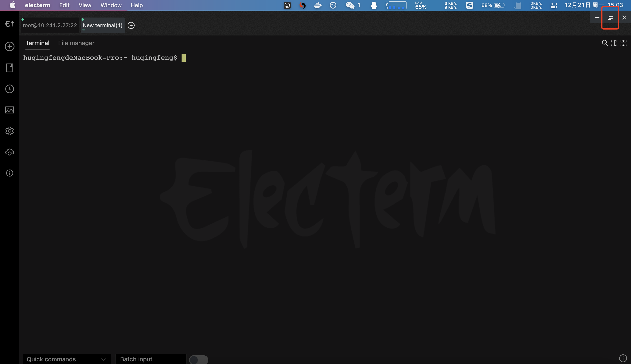Click terminal info icon at bottom right
The image size is (631, 364).
[x=622, y=358]
